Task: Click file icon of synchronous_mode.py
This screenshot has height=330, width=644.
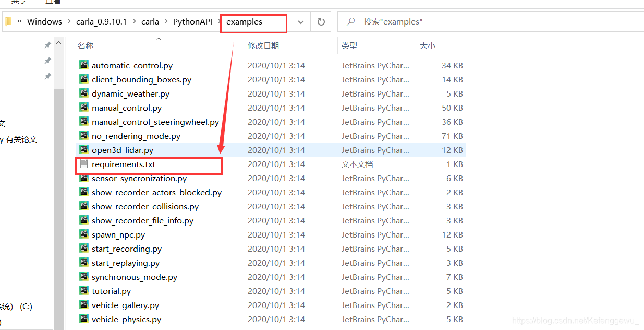Action: [x=84, y=277]
